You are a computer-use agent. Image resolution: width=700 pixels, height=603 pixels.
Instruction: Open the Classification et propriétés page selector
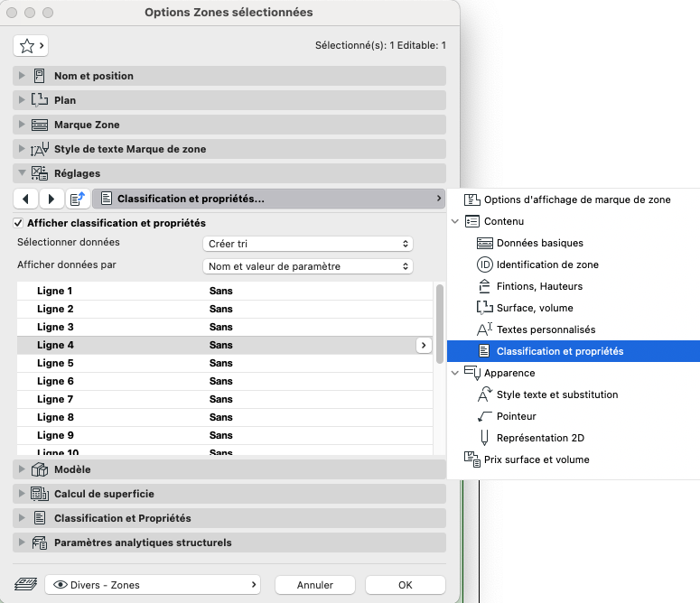pos(269,199)
